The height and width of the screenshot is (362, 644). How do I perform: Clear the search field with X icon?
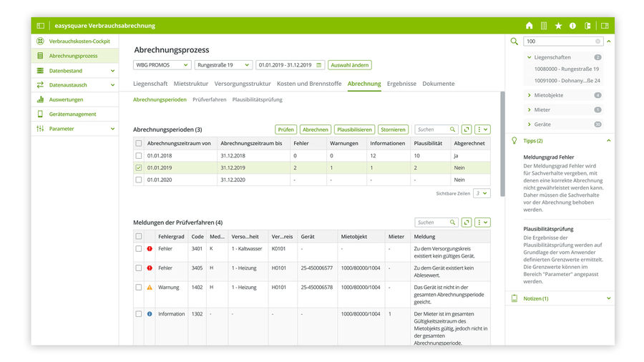tap(598, 41)
